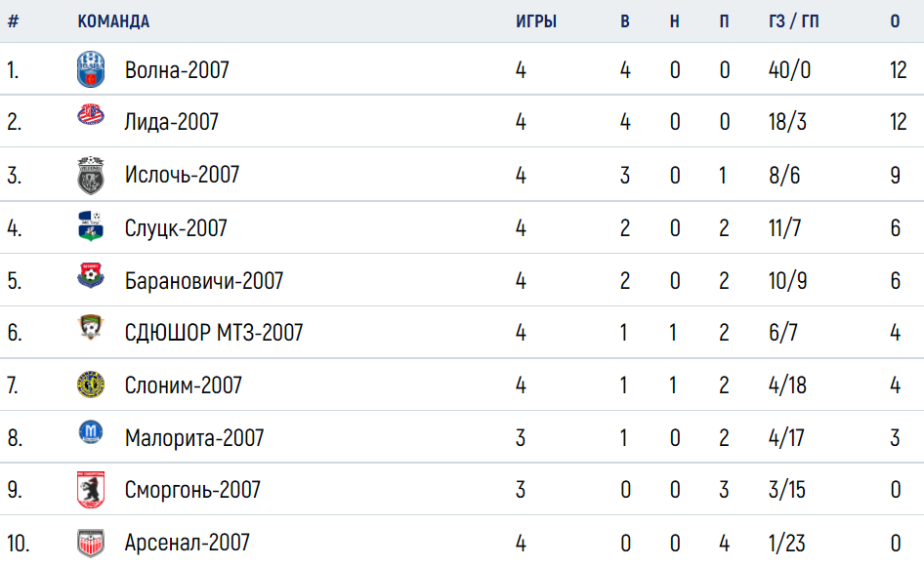This screenshot has width=924, height=567.
Task: Click the СДЮШОР МТЗ-2007 logo
Action: click(91, 327)
